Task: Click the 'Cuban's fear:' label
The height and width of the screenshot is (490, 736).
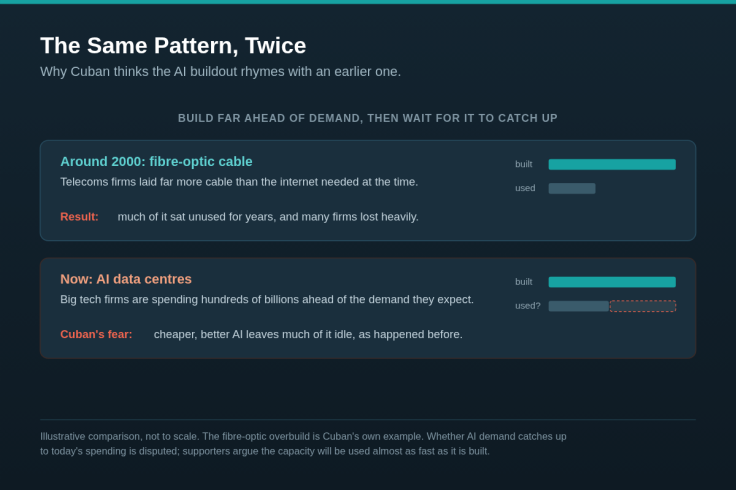Action: pos(96,335)
